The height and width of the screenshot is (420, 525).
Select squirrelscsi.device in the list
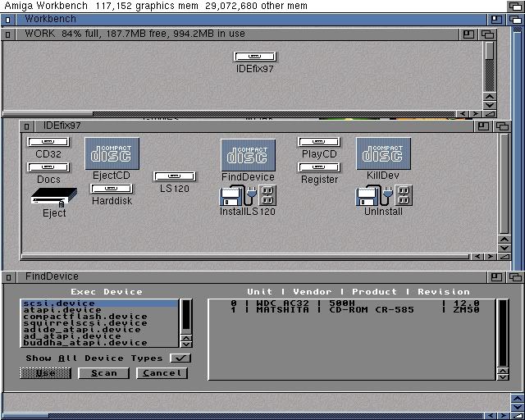[x=100, y=323]
